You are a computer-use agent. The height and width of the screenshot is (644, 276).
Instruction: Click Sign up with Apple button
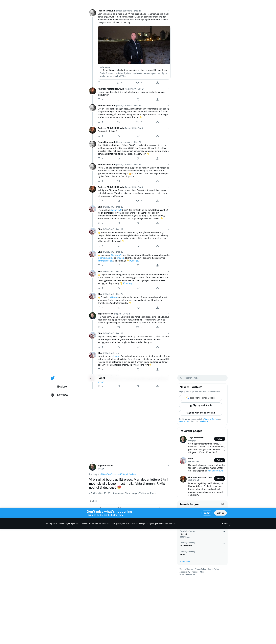tap(201, 405)
